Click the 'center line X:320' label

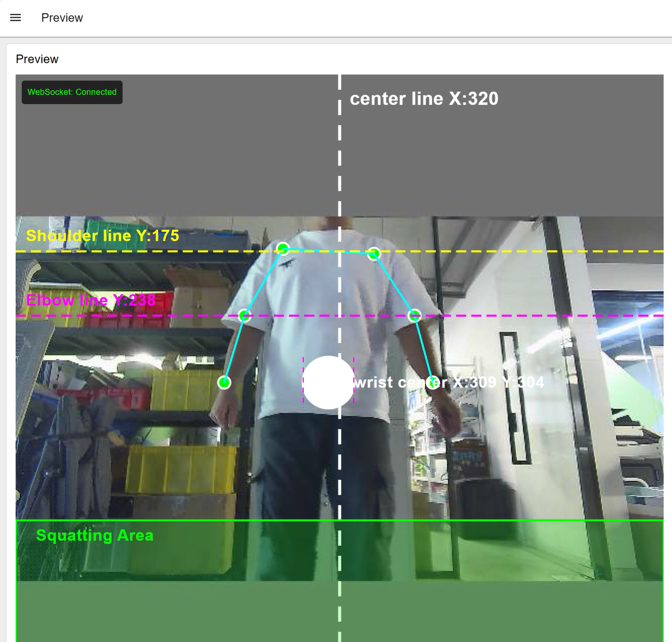tap(424, 99)
